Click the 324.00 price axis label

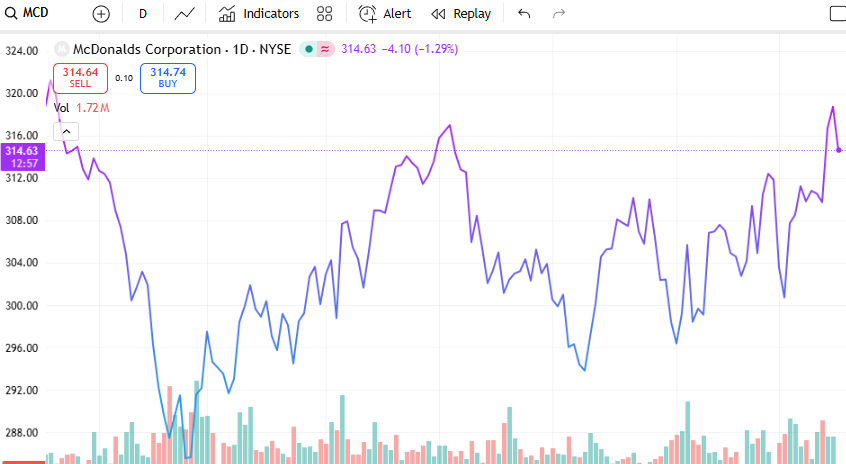22,51
